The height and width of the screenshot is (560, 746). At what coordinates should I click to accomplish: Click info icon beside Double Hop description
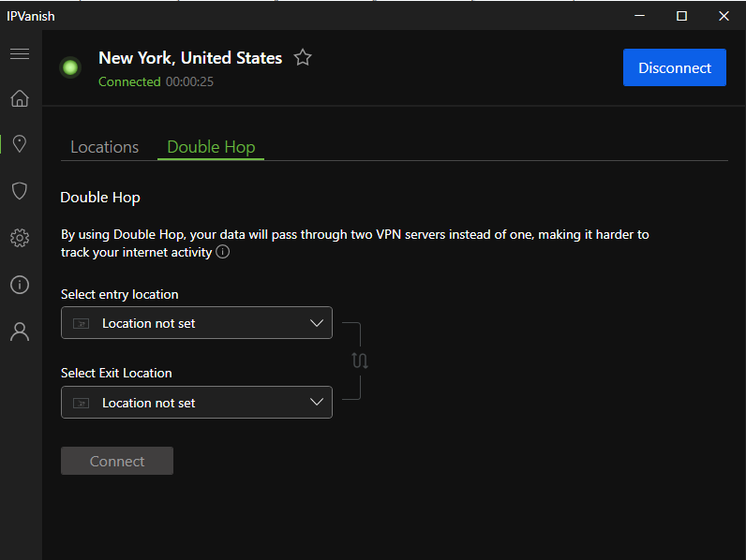tap(223, 252)
